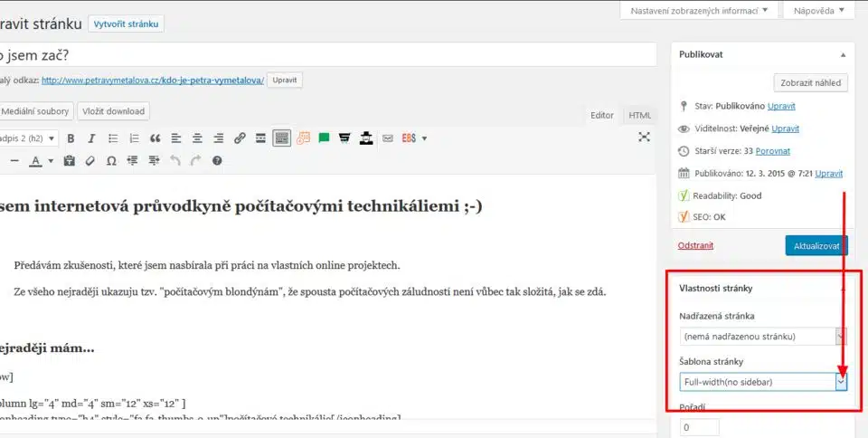The width and height of the screenshot is (868, 438).
Task: Toggle bold formatting in editor toolbar
Action: click(x=71, y=138)
